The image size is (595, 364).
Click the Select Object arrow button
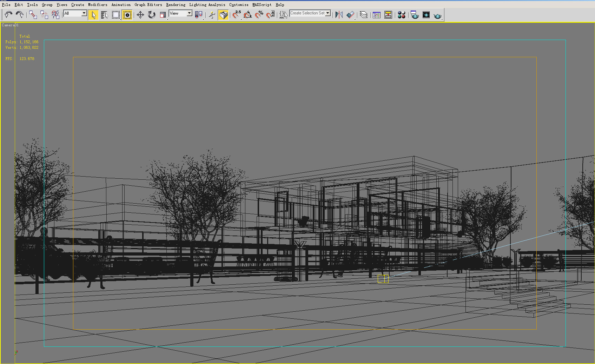(93, 15)
